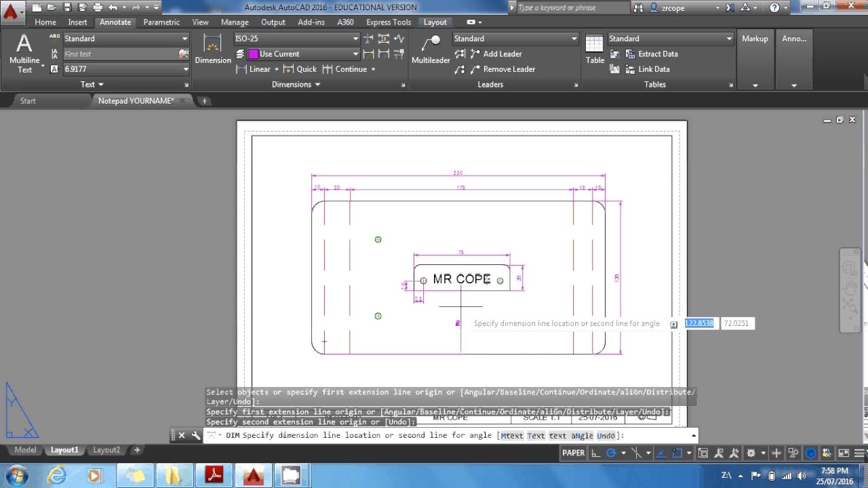Image resolution: width=868 pixels, height=488 pixels.
Task: Click the Open file icon in quick access
Action: (x=52, y=7)
